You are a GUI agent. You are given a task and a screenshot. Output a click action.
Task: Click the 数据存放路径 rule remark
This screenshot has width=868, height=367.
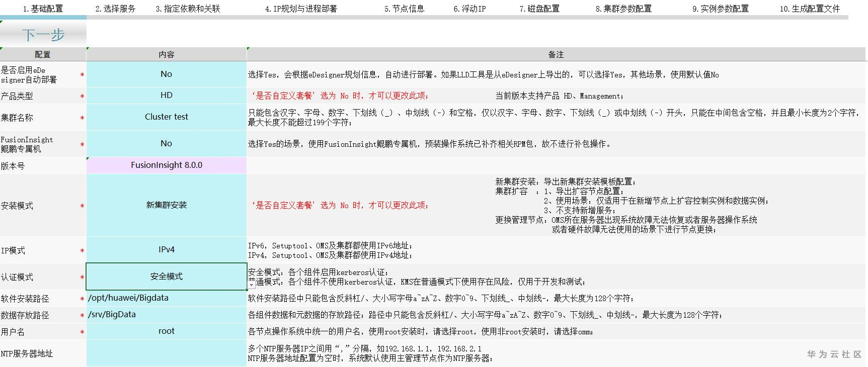click(x=486, y=315)
